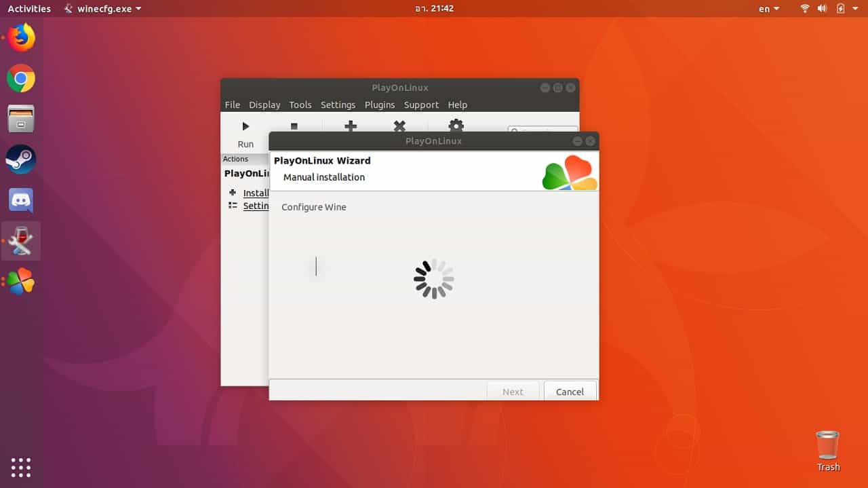The width and height of the screenshot is (868, 488).
Task: Close the PlayOnLinux wizard dialog
Action: pos(590,141)
